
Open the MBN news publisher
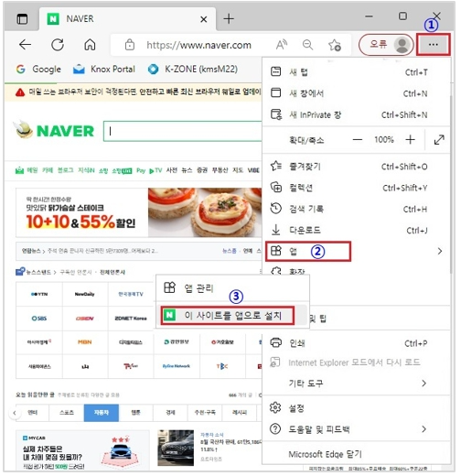(x=85, y=342)
